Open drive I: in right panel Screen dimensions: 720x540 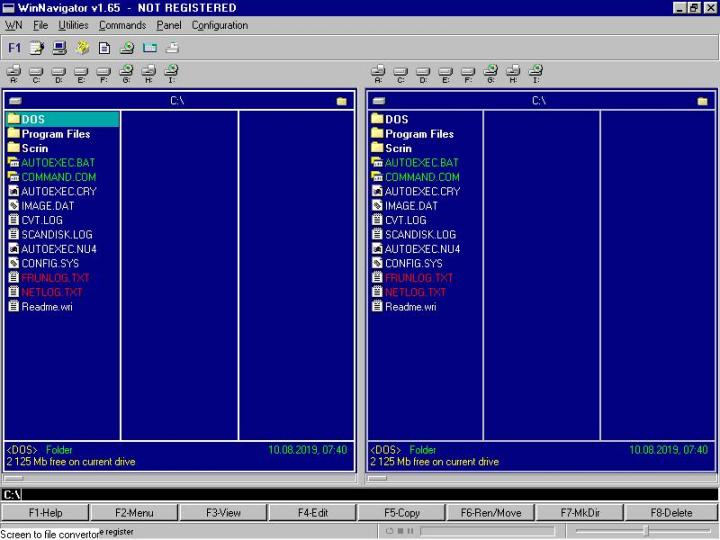click(x=536, y=72)
